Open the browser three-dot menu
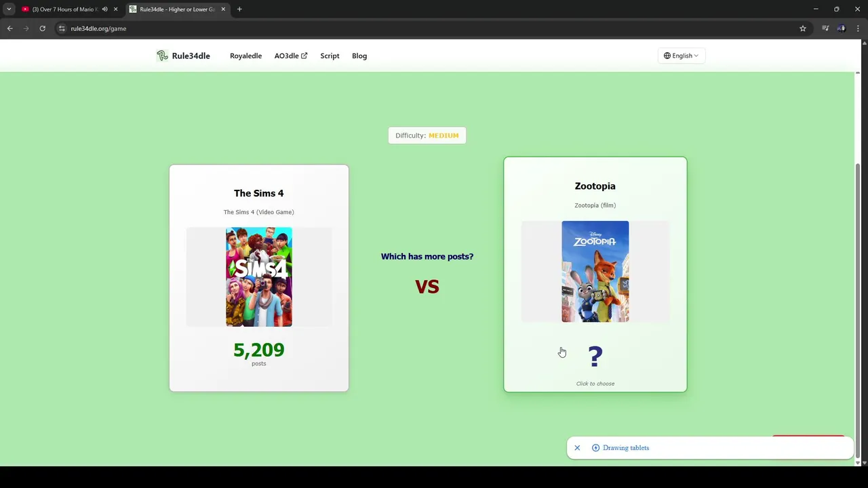The height and width of the screenshot is (488, 868). coord(858,28)
